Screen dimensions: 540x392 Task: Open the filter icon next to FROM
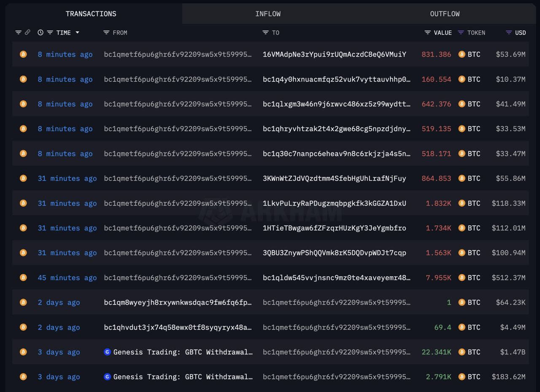coord(106,32)
